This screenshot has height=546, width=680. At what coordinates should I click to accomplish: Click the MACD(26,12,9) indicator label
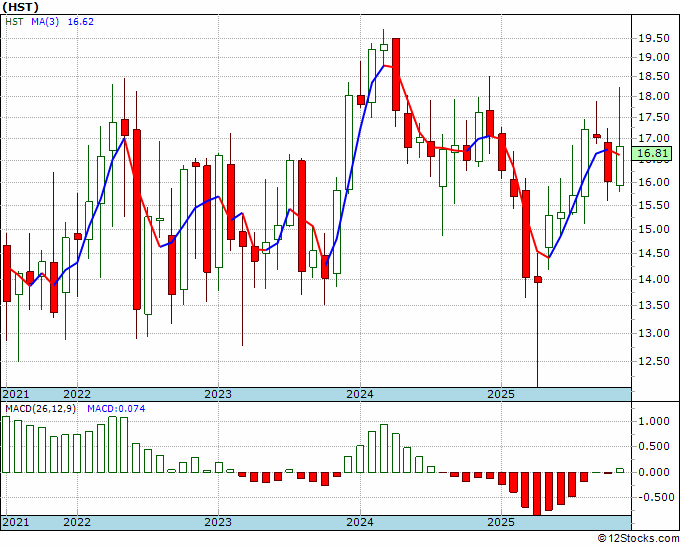(41, 409)
